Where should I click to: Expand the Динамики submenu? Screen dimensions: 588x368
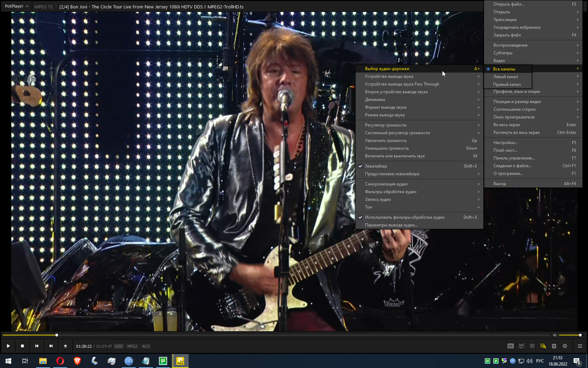[419, 100]
